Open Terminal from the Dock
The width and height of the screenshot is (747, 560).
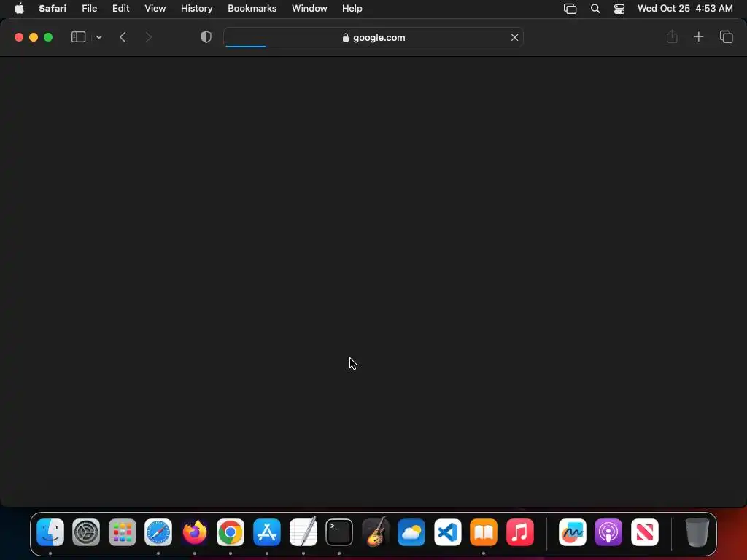click(339, 532)
